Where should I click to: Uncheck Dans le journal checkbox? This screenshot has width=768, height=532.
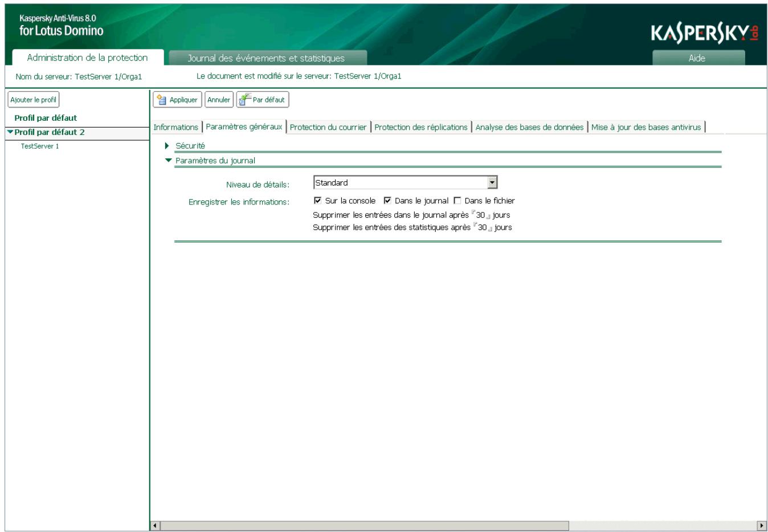(387, 200)
